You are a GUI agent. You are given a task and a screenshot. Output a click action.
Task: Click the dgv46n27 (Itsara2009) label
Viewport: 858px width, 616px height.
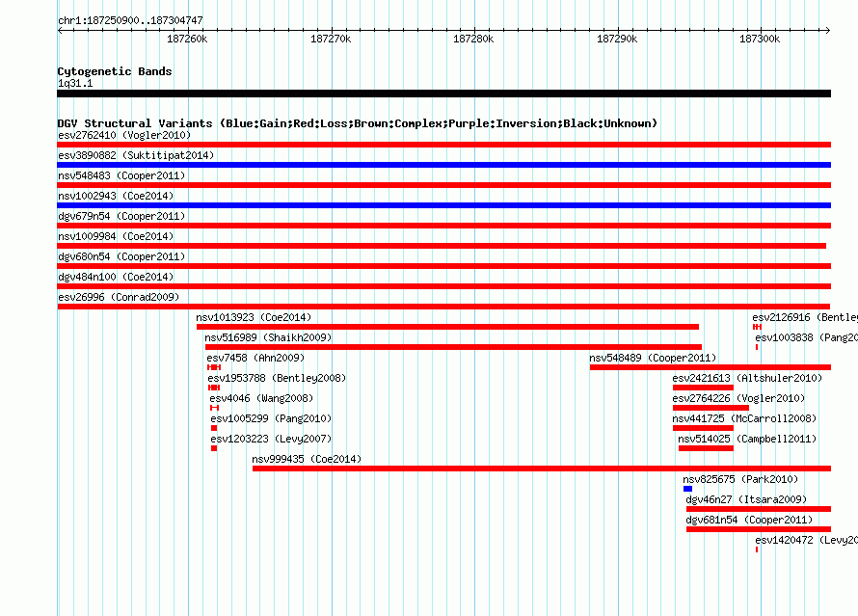tap(746, 499)
